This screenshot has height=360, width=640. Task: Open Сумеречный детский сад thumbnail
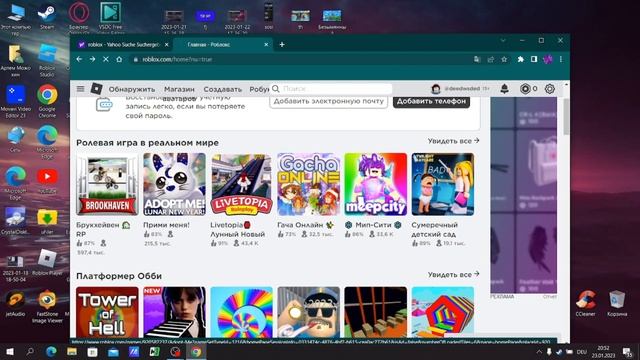pyautogui.click(x=443, y=184)
